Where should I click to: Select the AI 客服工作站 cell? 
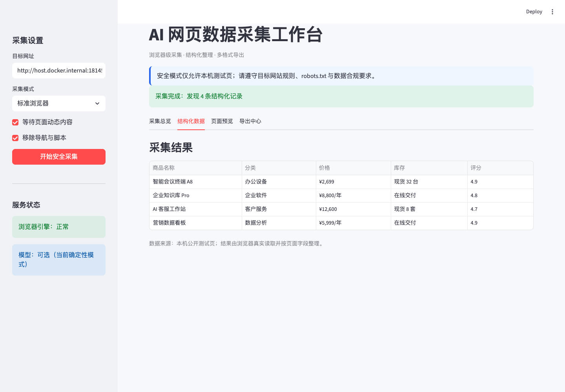pos(195,209)
